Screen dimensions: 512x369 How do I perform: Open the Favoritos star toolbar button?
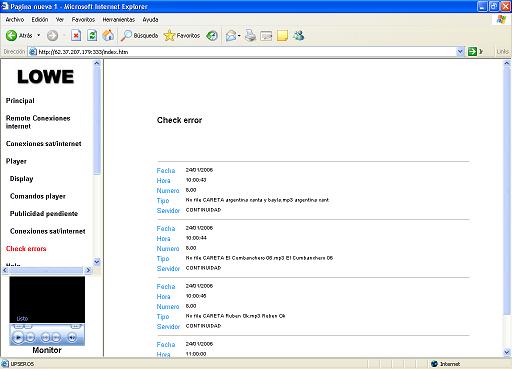[x=182, y=35]
